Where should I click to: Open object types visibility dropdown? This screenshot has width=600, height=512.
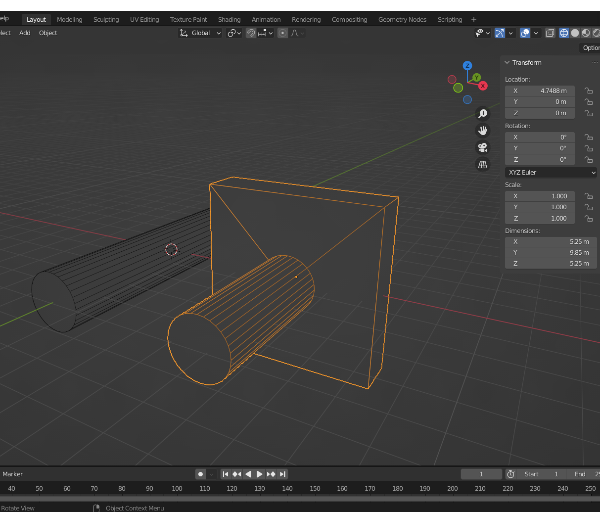(483, 33)
